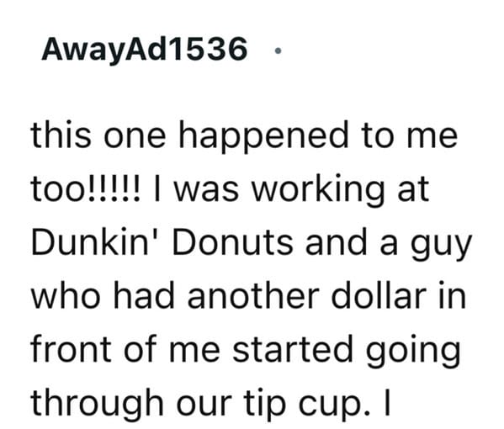
Task: Click the word 'through' in the comment
Action: (97, 405)
